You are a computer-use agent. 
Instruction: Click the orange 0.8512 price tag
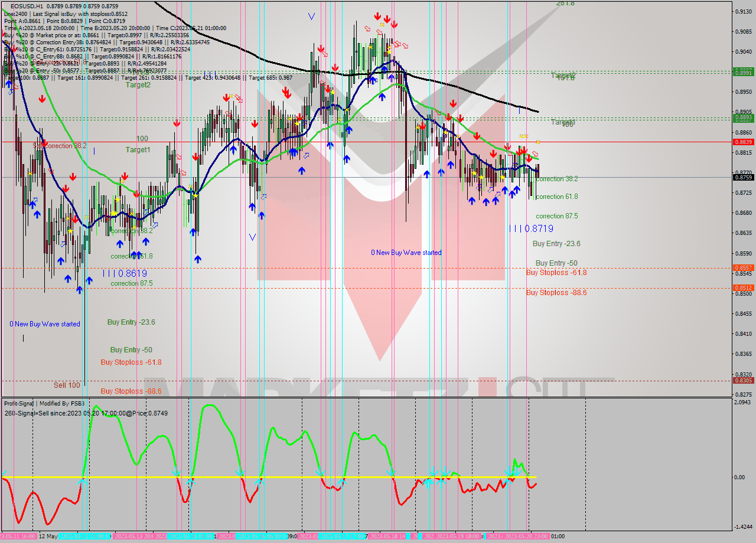pyautogui.click(x=743, y=288)
